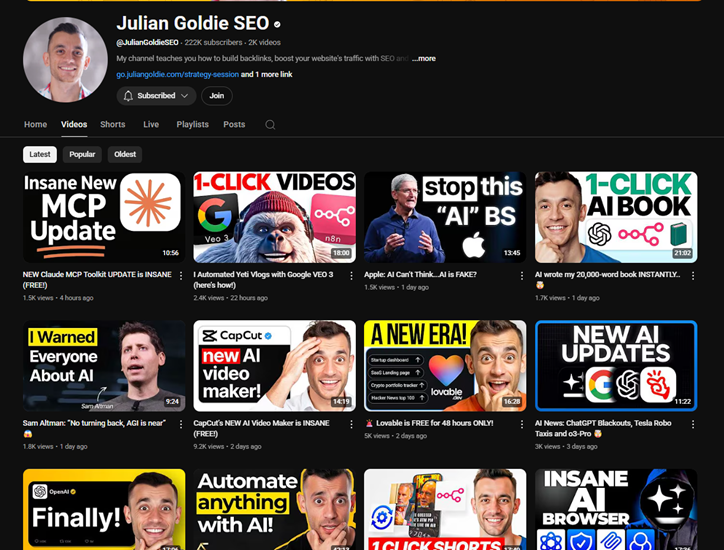The image size is (724, 550).
Task: Click the '222K subscribers' text
Action: (213, 42)
